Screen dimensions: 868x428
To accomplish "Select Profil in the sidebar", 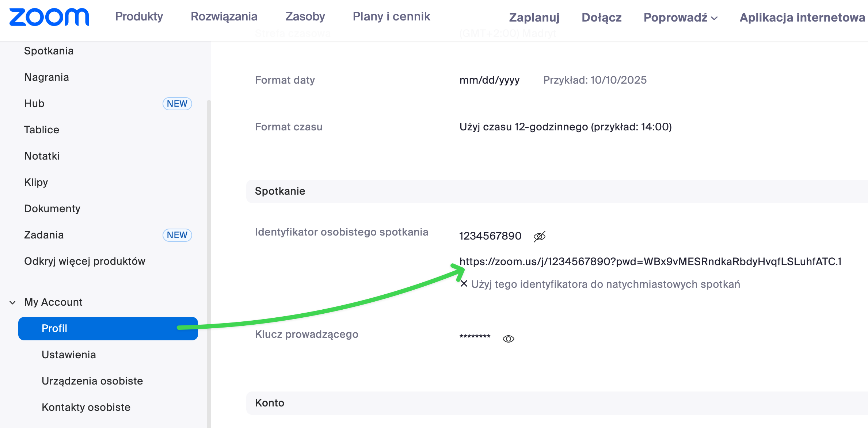I will (x=108, y=328).
